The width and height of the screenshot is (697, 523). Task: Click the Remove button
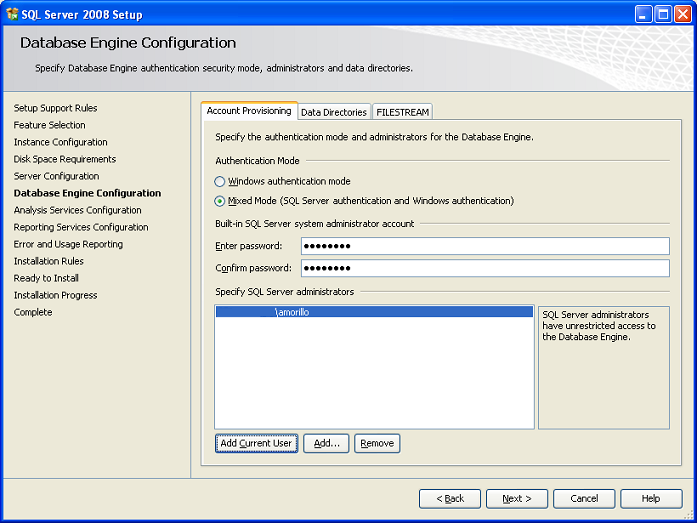[x=377, y=443]
